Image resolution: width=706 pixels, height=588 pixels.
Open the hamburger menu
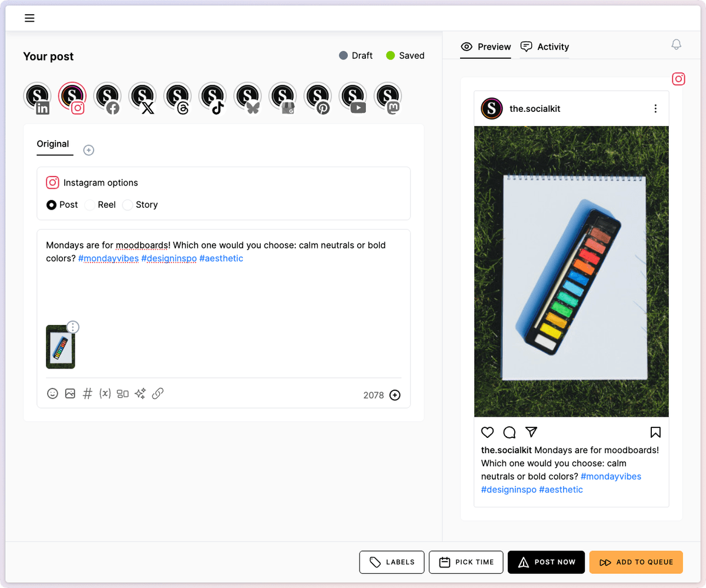29,18
